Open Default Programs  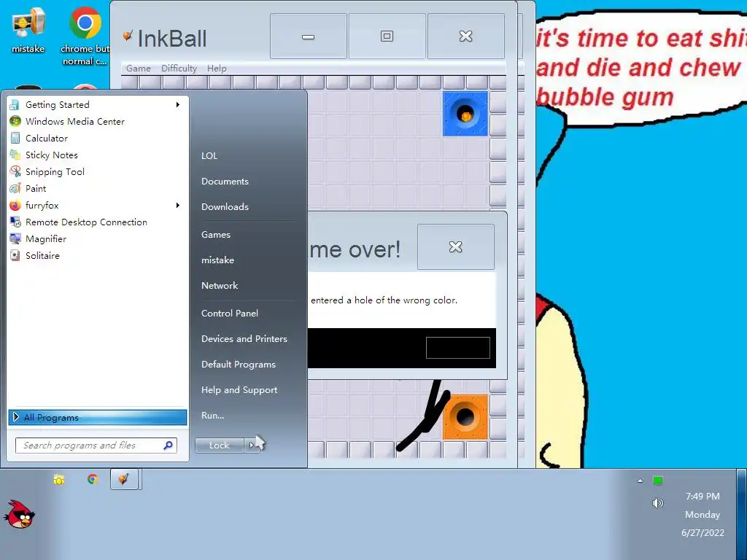(239, 365)
